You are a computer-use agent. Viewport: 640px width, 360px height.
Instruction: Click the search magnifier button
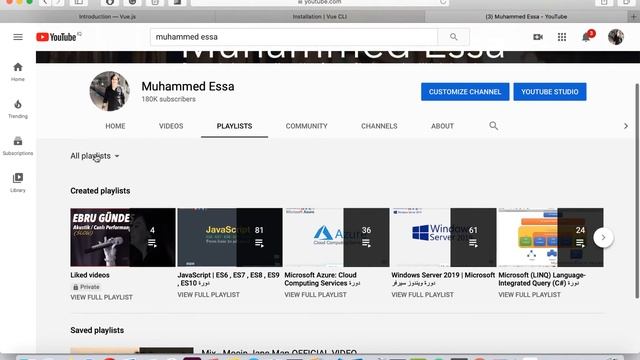tap(453, 37)
